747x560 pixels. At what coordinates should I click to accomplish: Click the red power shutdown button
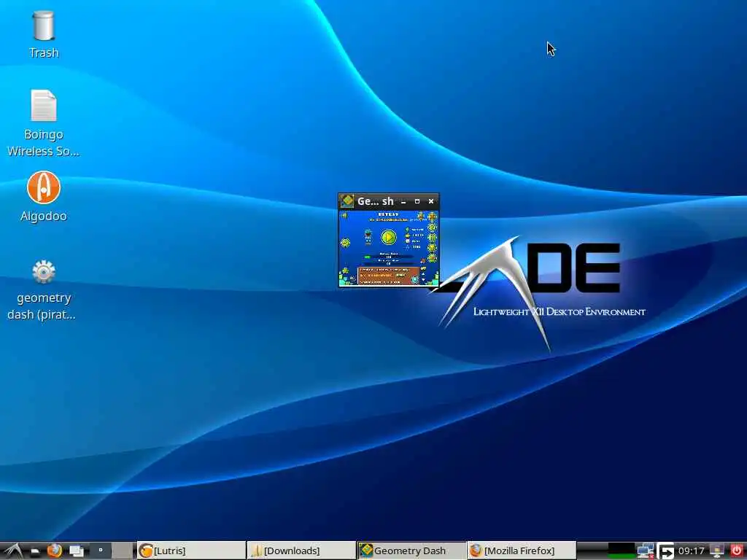pyautogui.click(x=737, y=551)
